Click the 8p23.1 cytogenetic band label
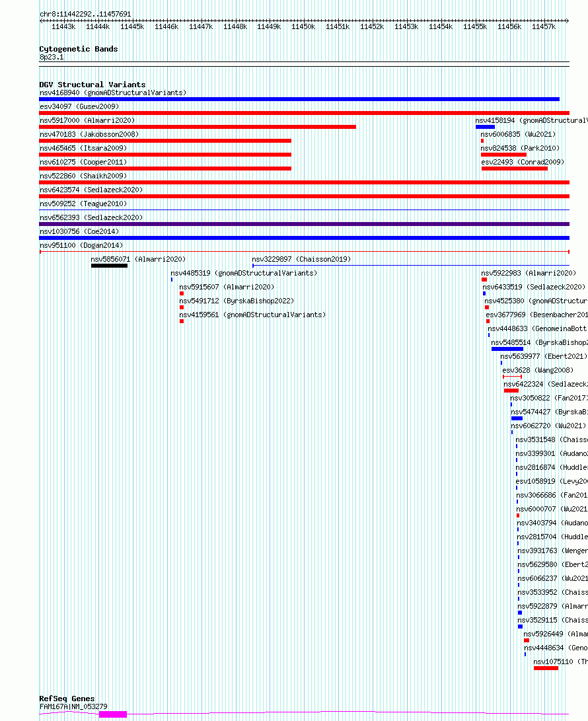Screen dimensions: 588x721 point(52,57)
